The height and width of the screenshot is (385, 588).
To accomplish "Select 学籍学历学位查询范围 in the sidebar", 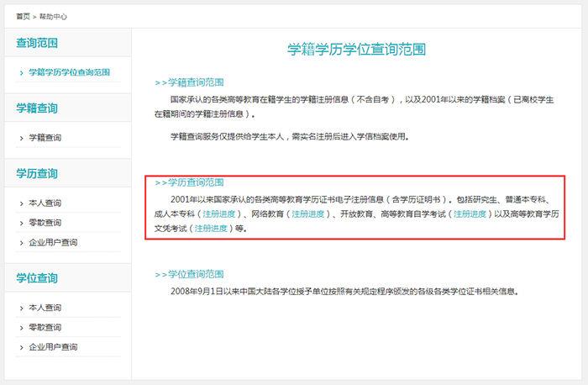I will (70, 72).
